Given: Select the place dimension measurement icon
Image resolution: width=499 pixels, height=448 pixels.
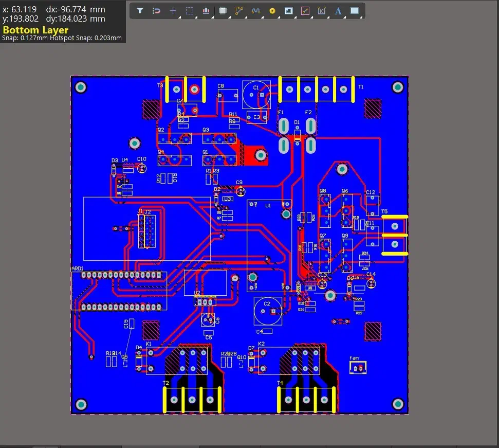Looking at the screenshot, I should (x=321, y=11).
